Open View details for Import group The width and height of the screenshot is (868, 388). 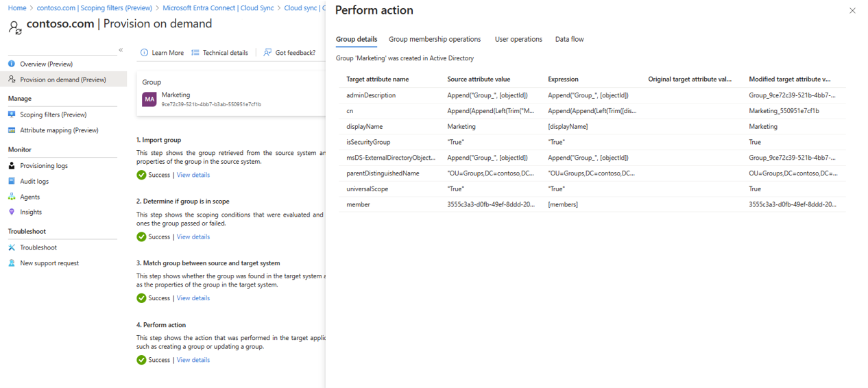pyautogui.click(x=193, y=175)
